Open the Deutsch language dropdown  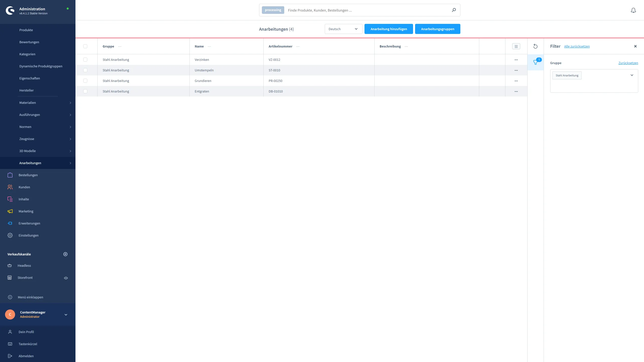coord(343,29)
